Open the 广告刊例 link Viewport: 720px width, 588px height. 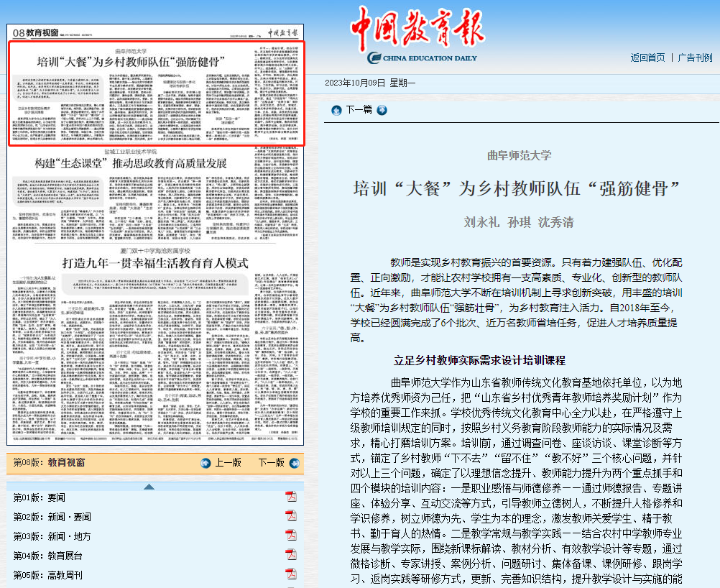point(695,58)
